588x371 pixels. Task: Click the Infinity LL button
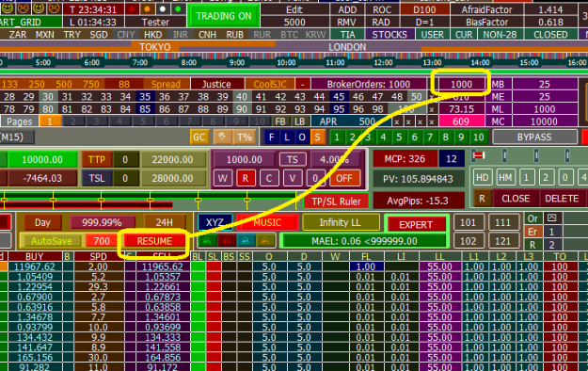click(341, 222)
